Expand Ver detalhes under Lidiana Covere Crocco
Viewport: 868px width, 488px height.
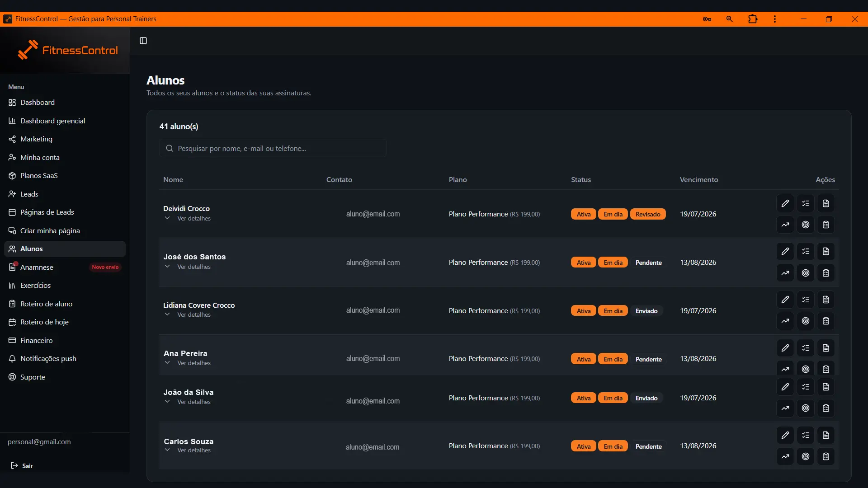pos(188,315)
